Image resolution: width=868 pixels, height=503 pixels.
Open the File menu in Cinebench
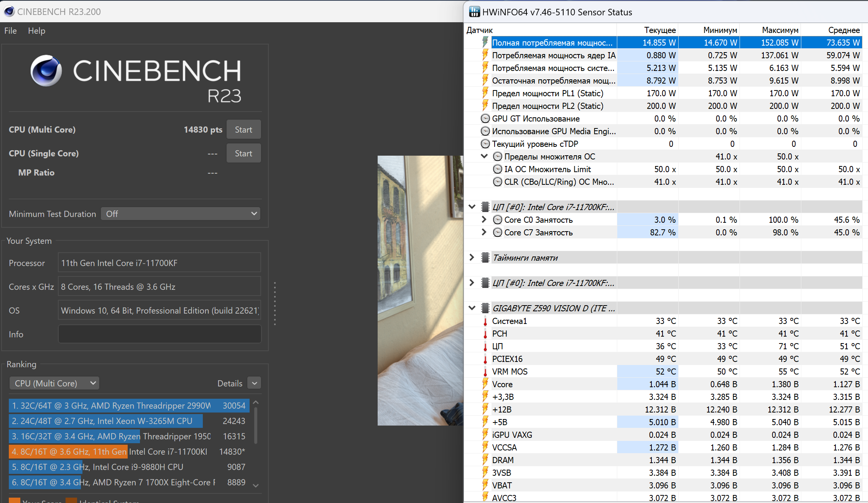pos(10,31)
